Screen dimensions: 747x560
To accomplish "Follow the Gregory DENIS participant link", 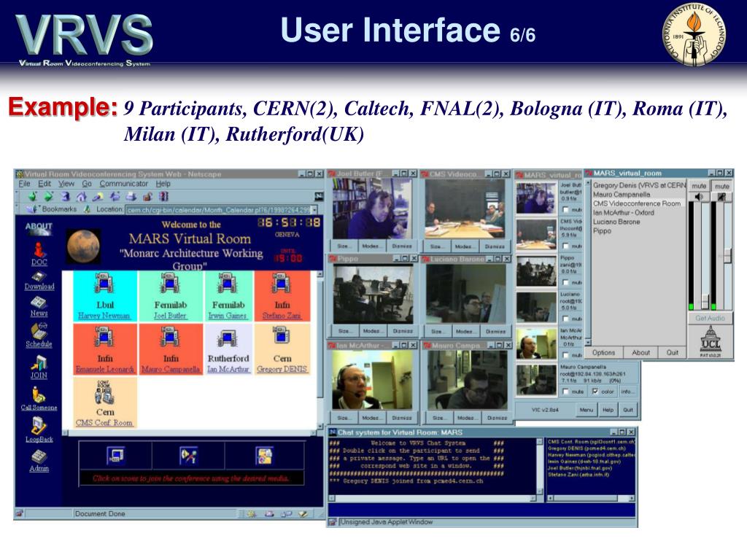I will pyautogui.click(x=282, y=369).
